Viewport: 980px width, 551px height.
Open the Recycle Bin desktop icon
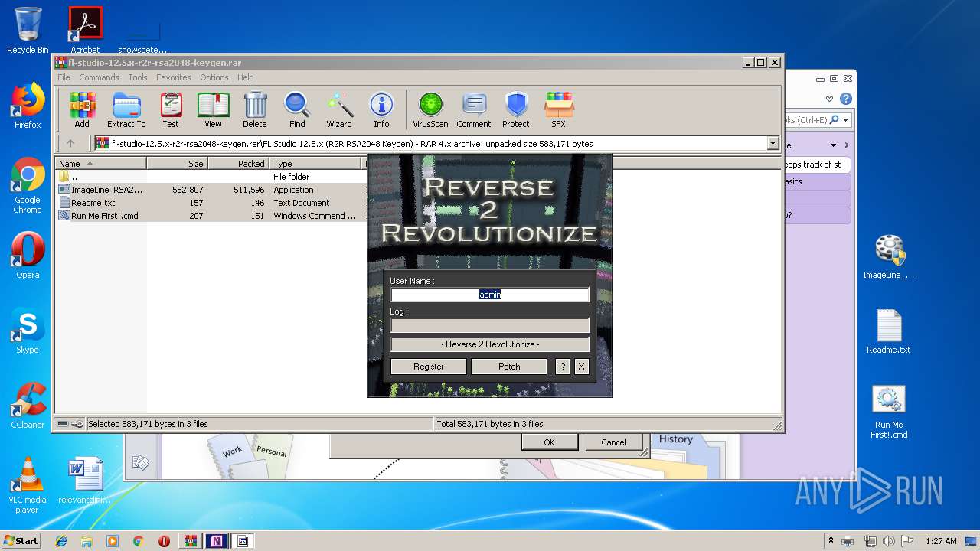pos(28,31)
